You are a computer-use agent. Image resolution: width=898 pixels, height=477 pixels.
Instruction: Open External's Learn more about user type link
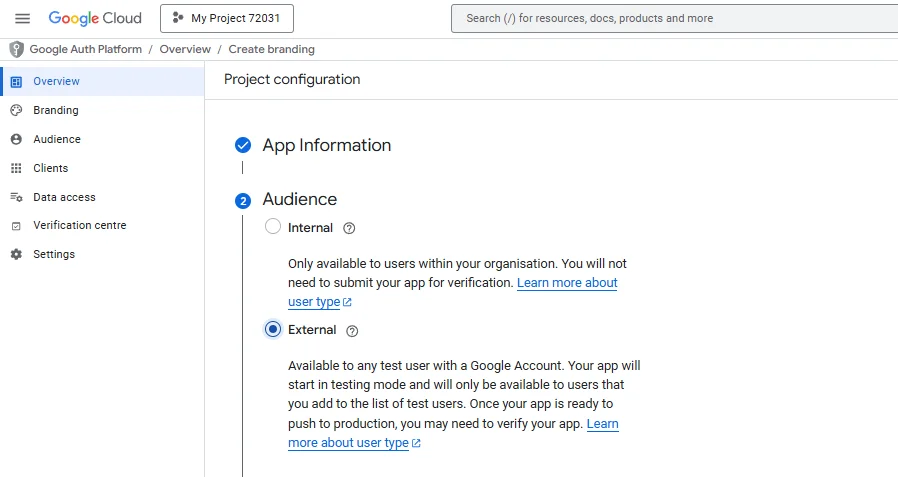click(453, 433)
